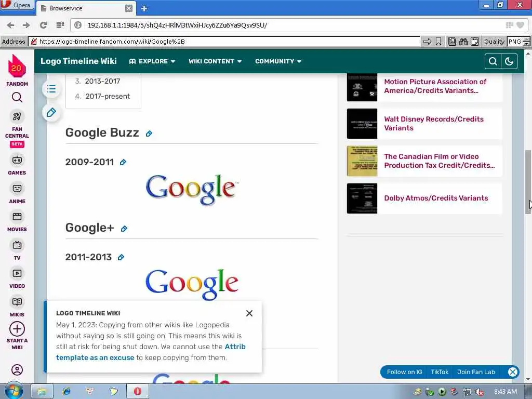Open Motion Picture Association Credits Variants link
Image resolution: width=532 pixels, height=399 pixels.
click(x=435, y=86)
